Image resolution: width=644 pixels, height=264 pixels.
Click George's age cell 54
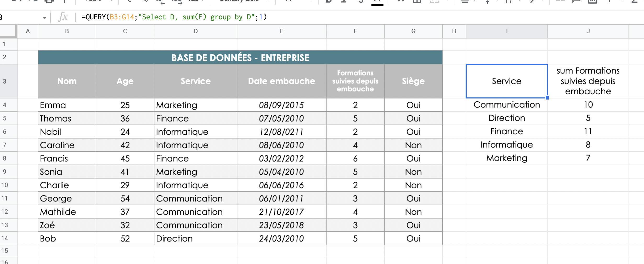125,199
